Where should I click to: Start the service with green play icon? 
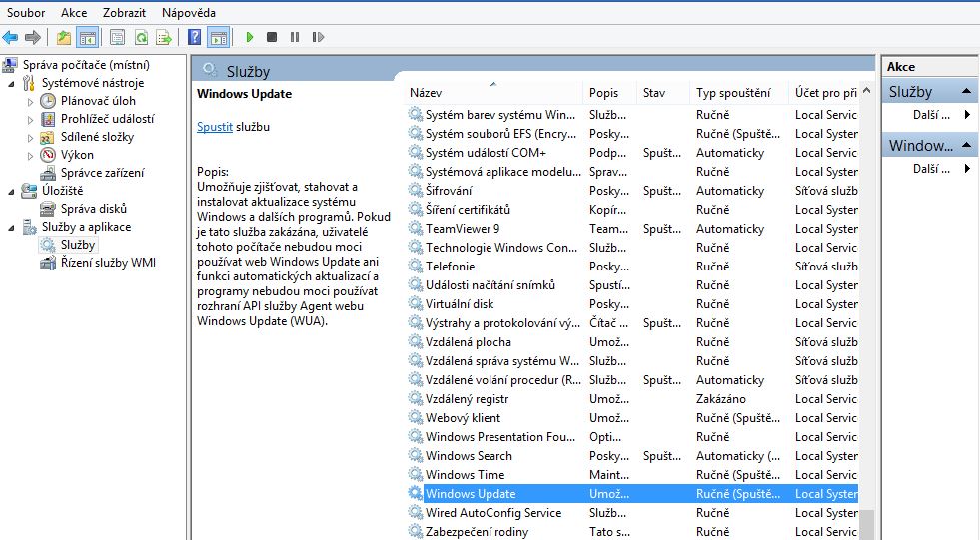(249, 37)
